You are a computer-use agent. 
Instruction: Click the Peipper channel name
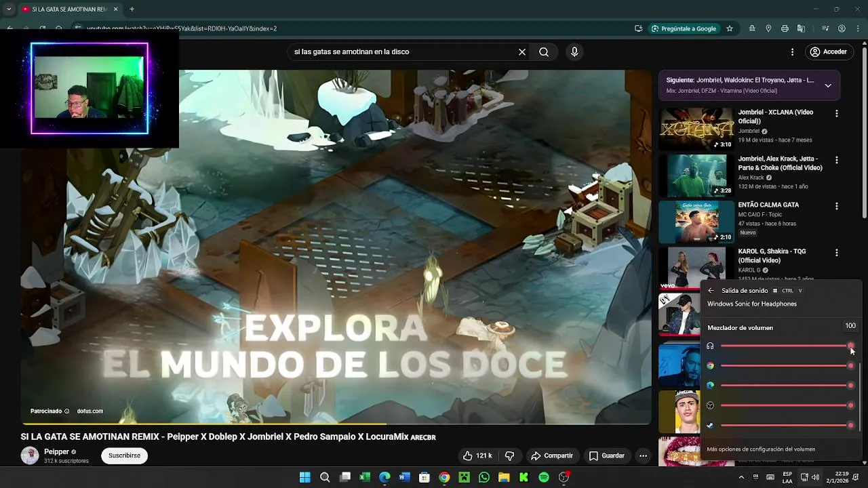pyautogui.click(x=56, y=452)
